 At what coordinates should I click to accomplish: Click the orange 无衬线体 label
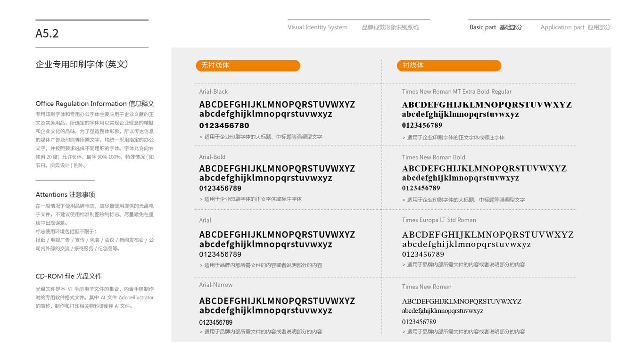(x=248, y=66)
